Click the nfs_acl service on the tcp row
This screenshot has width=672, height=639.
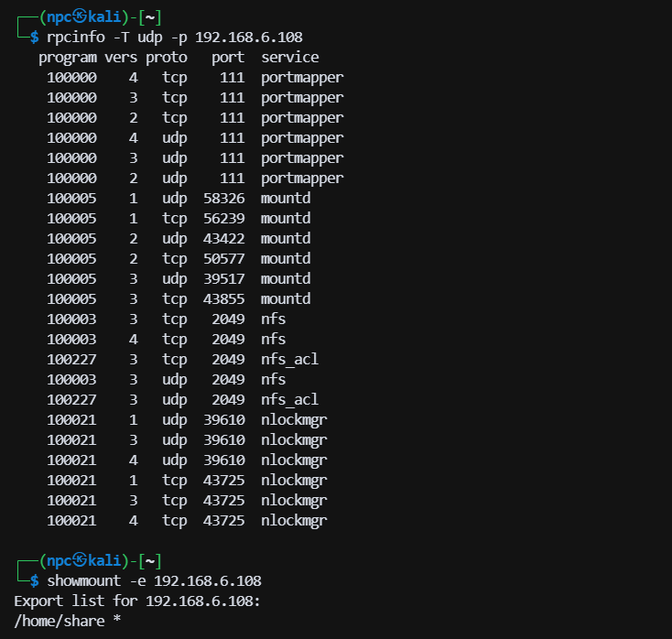[289, 359]
